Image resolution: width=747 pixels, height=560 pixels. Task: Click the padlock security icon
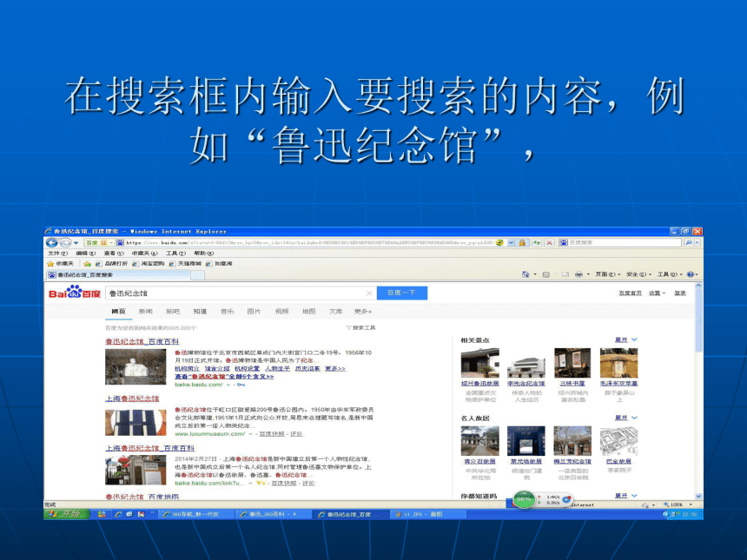pos(522,243)
